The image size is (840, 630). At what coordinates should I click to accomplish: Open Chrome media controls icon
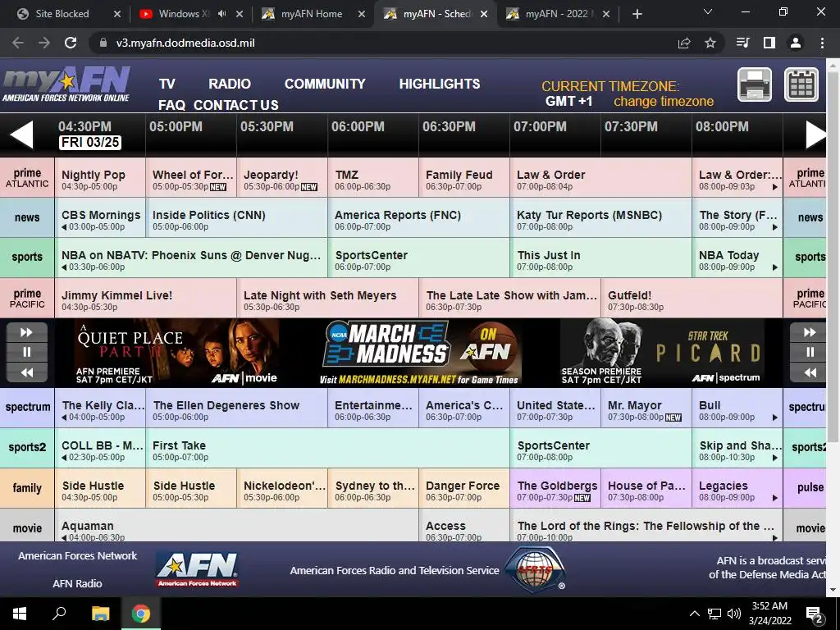tap(742, 43)
